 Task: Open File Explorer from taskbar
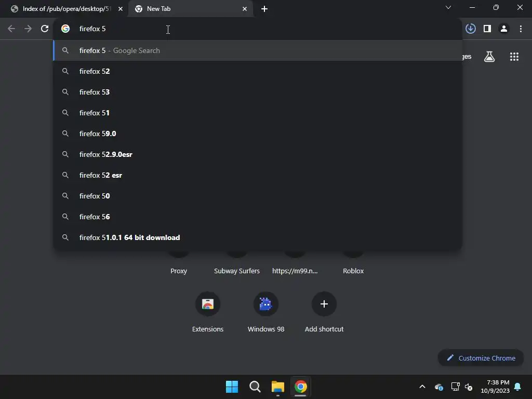click(277, 387)
